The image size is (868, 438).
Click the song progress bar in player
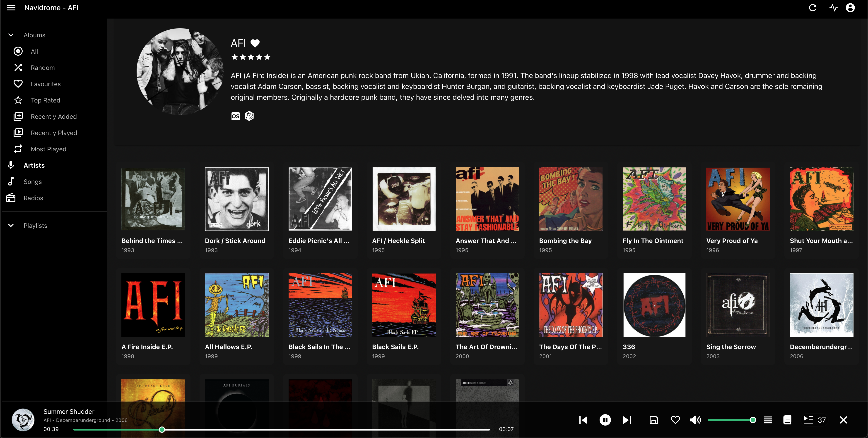tap(281, 430)
